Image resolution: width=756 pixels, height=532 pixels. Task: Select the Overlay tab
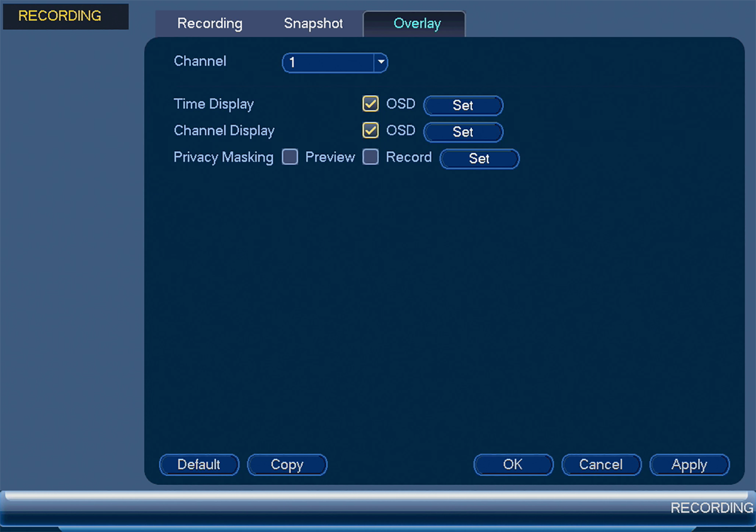(x=416, y=24)
